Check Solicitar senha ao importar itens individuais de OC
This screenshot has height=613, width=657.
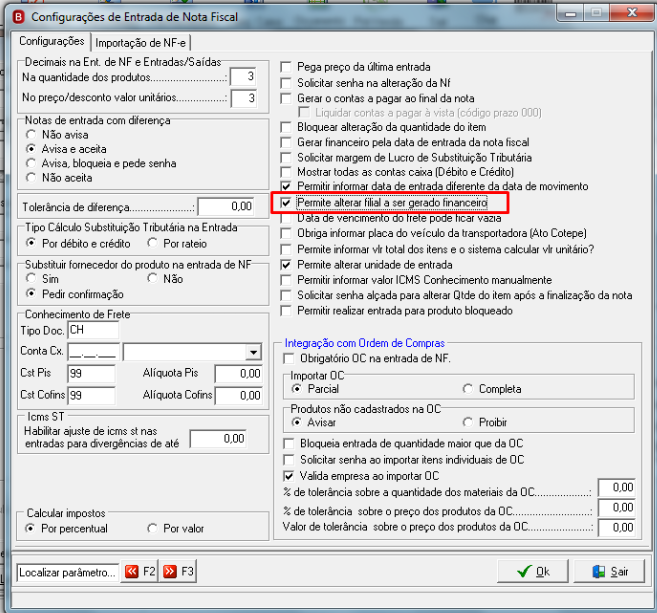click(x=289, y=460)
